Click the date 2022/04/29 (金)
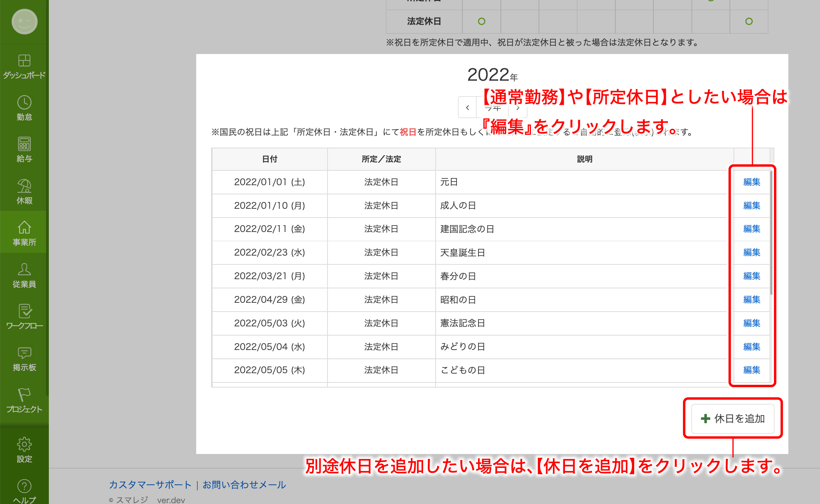 269,300
